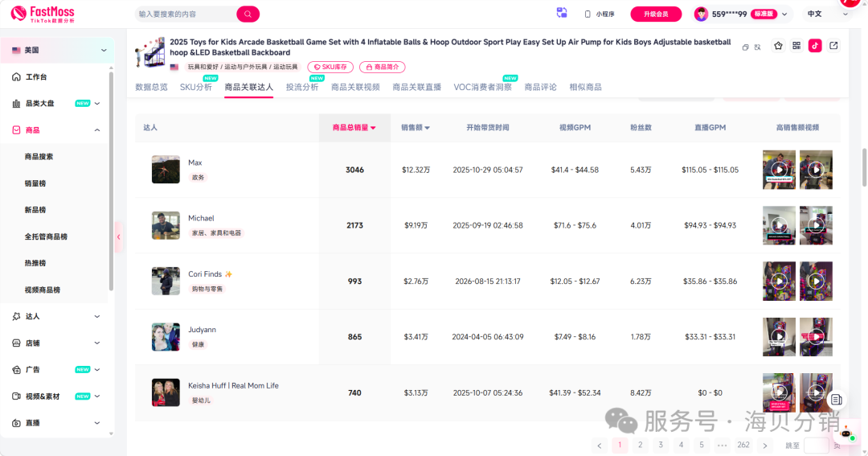Open Cori Finds creator avatar
Viewport: 868px width, 456px height.
click(166, 281)
